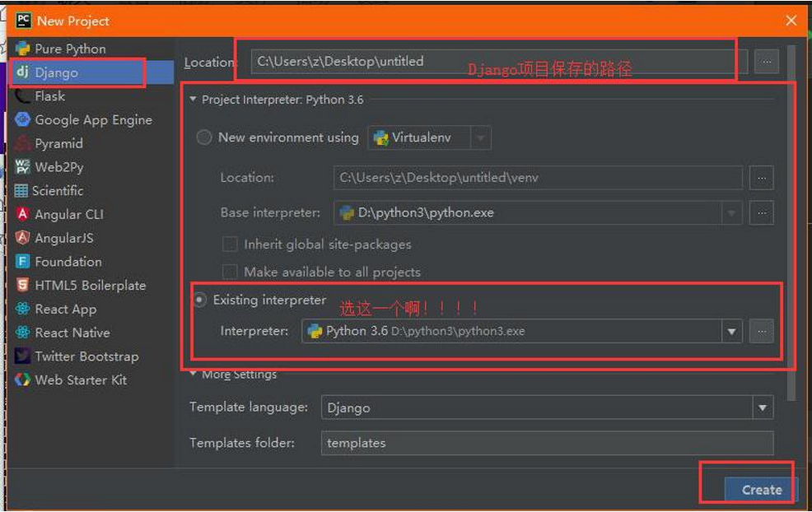This screenshot has height=512, width=812.
Task: Open the Template language dropdown
Action: (763, 408)
